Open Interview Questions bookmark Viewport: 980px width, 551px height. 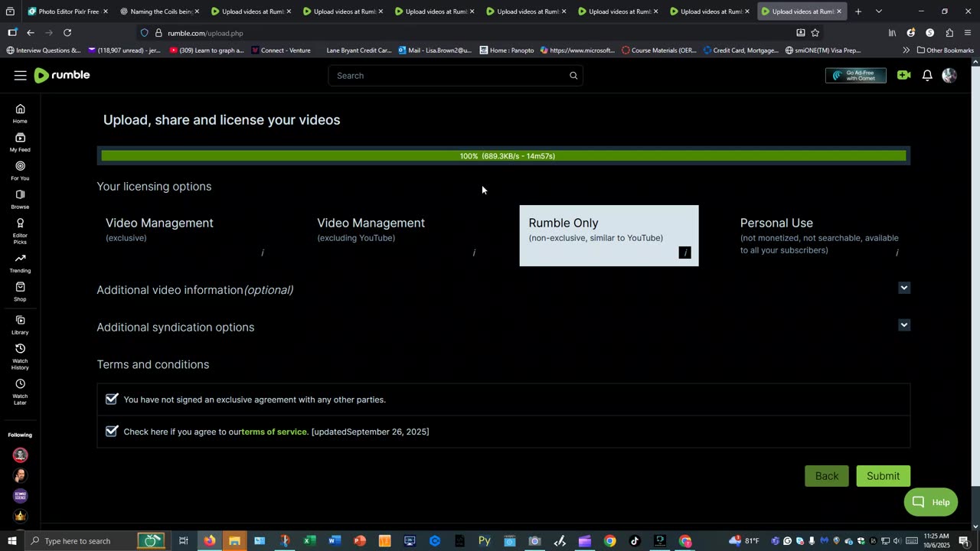coord(44,51)
